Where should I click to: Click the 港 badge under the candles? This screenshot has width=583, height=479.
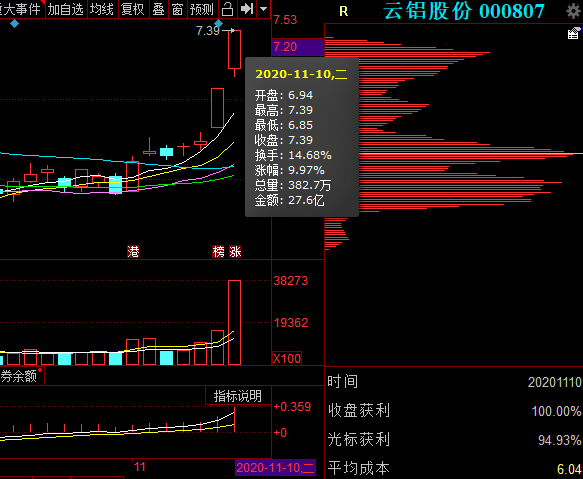tap(133, 252)
